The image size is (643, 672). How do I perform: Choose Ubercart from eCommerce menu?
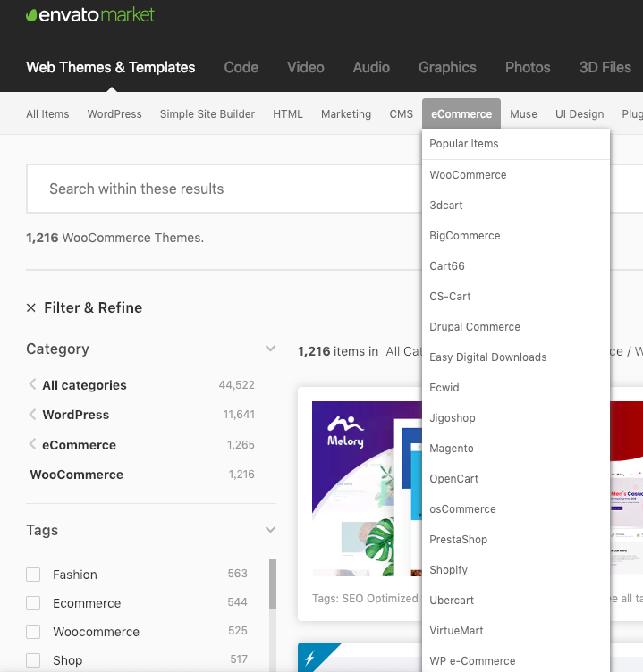coord(516,601)
